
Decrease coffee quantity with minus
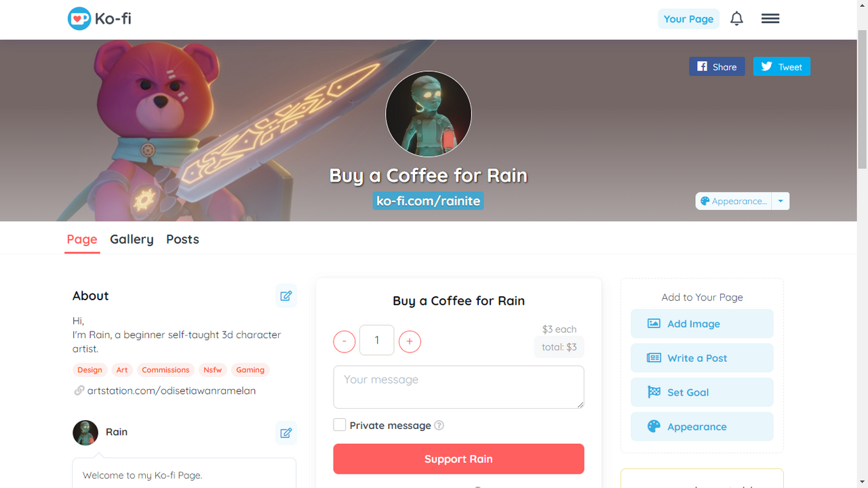[344, 342]
